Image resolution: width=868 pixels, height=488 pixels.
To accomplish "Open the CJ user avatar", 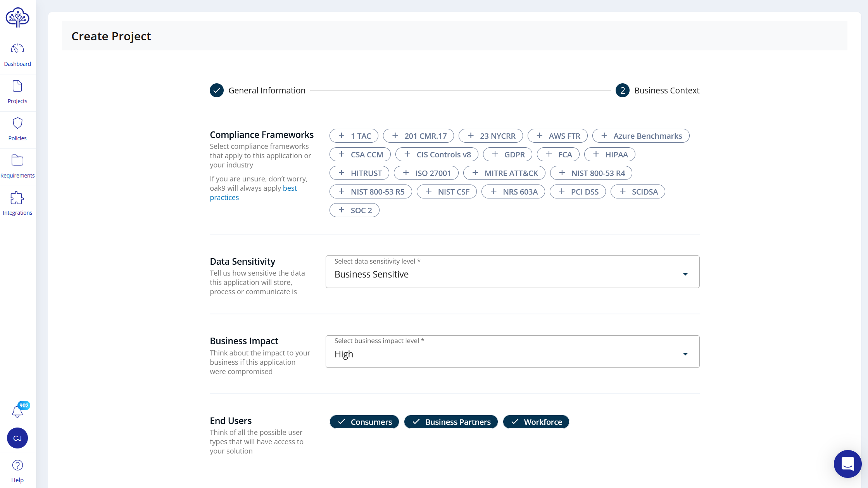I will (17, 438).
